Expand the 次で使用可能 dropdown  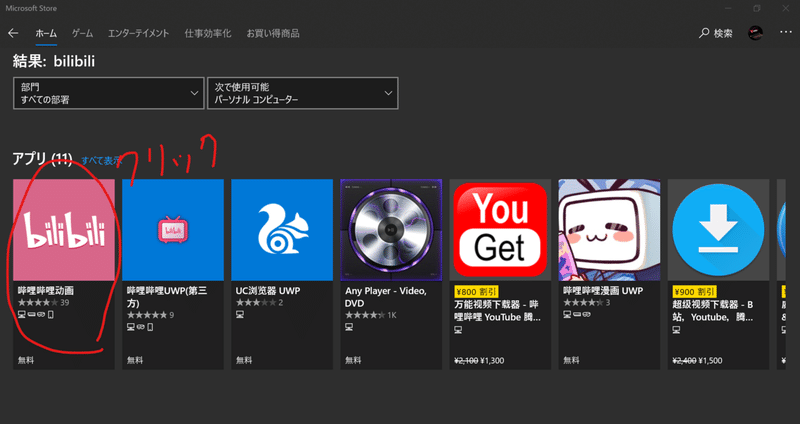pos(303,93)
